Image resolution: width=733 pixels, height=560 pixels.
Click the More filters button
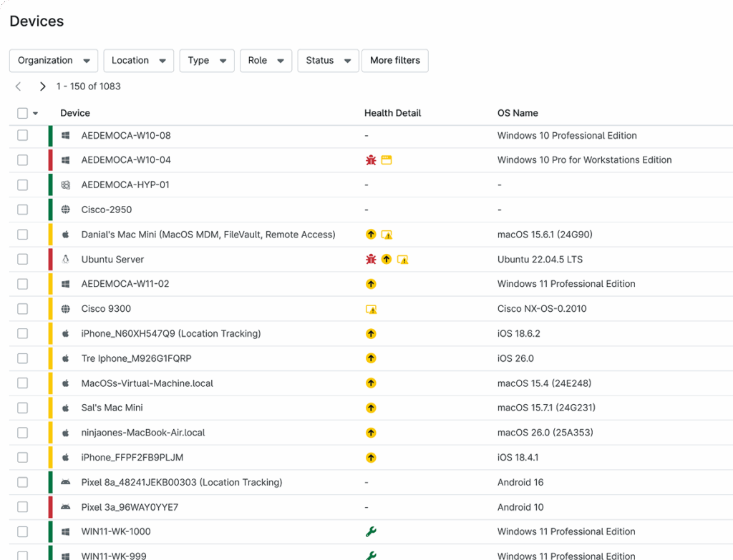coord(394,61)
